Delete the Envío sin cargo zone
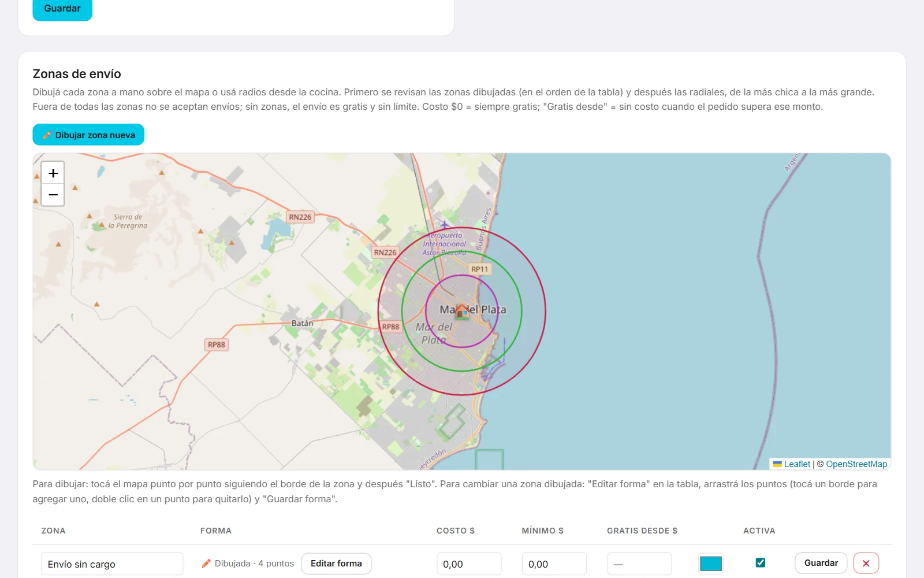The width and height of the screenshot is (924, 578). pyautogui.click(x=866, y=563)
